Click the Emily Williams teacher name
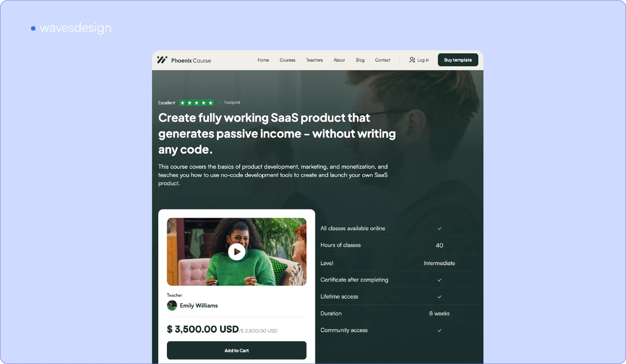 [199, 306]
